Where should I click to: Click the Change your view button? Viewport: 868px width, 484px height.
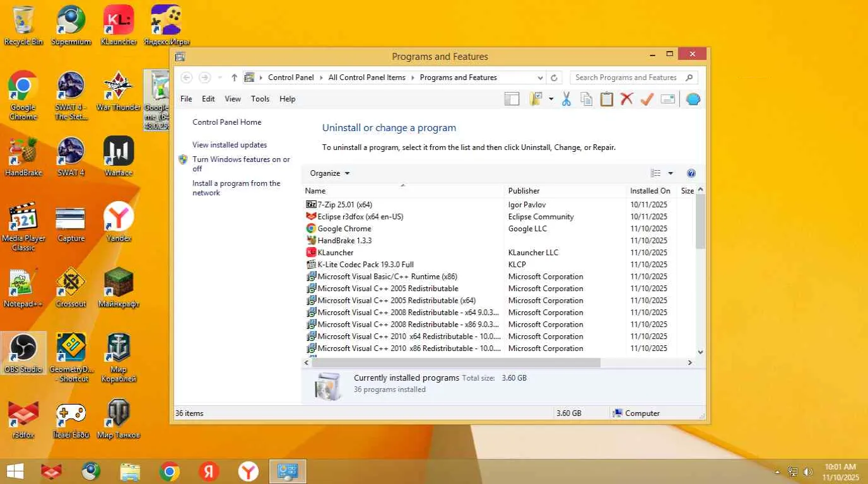coord(656,173)
